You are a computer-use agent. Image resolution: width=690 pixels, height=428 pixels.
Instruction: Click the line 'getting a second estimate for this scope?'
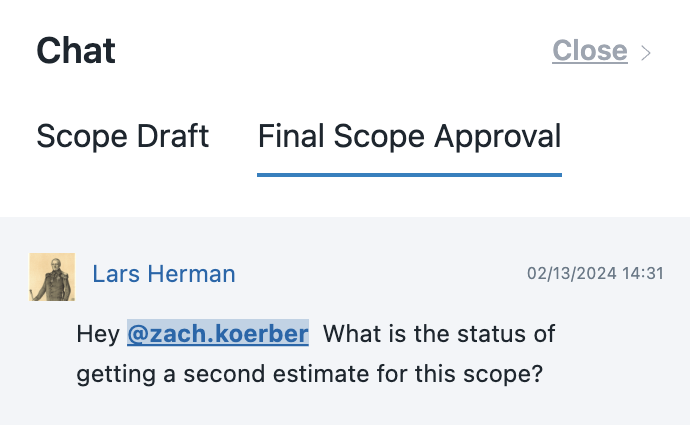[x=310, y=374]
